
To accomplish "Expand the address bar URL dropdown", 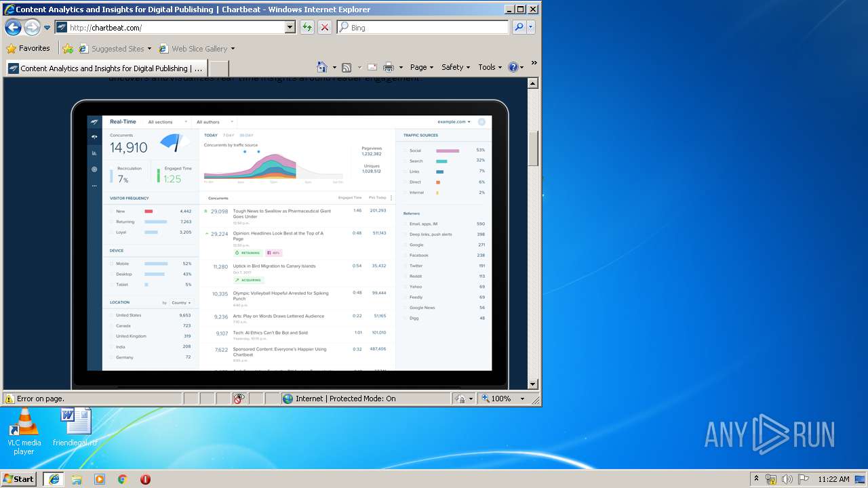I will [x=290, y=27].
